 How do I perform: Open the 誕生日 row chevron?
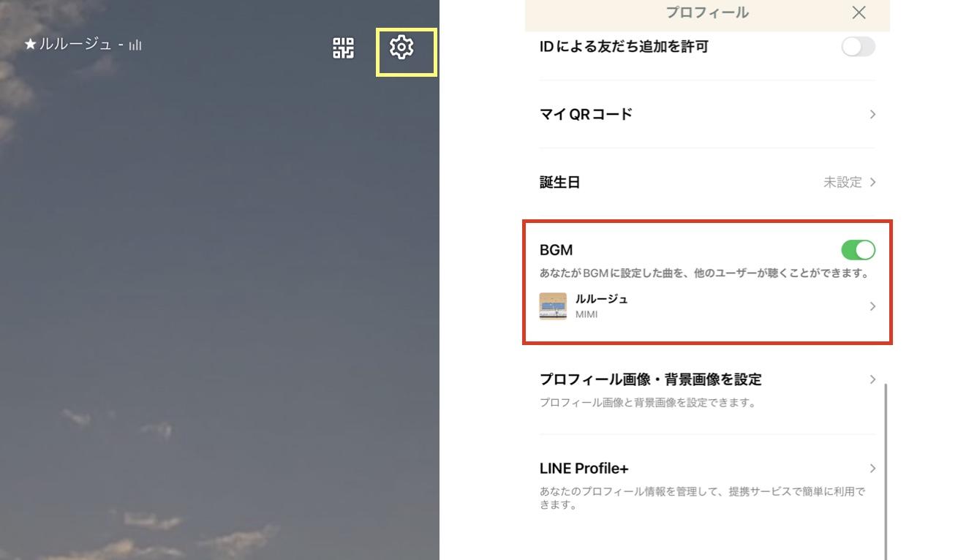(872, 182)
